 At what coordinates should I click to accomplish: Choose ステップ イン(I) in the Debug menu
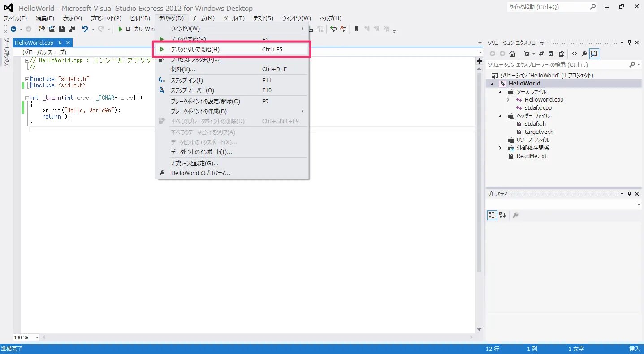coord(232,81)
